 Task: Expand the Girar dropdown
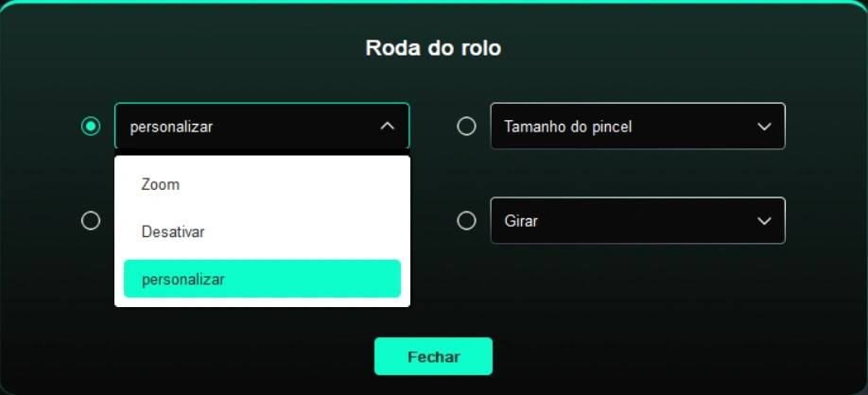[637, 220]
